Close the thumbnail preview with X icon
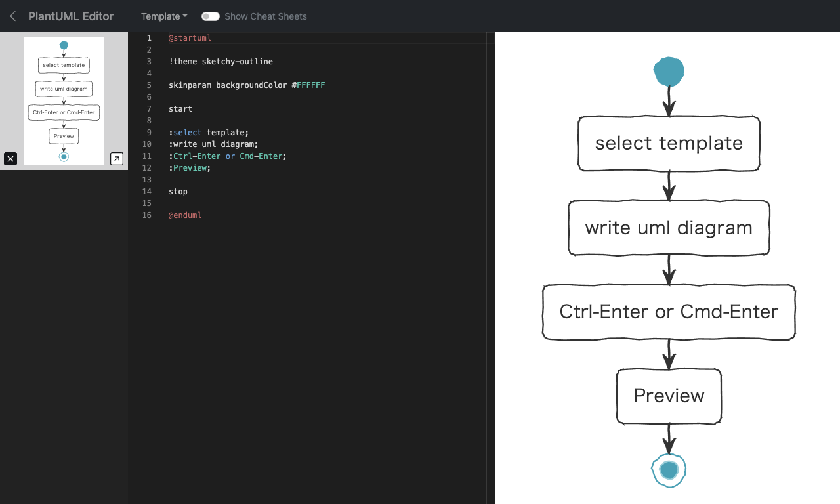The height and width of the screenshot is (504, 840). tap(10, 158)
